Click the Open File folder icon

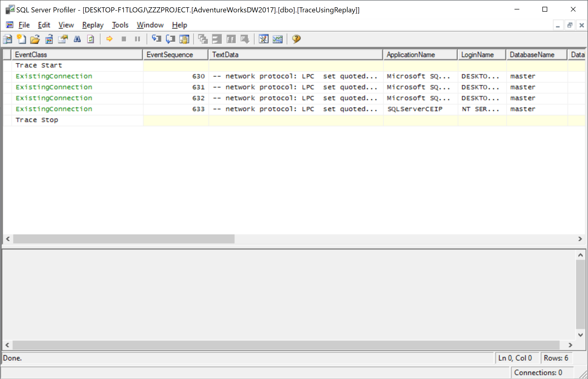pyautogui.click(x=35, y=39)
